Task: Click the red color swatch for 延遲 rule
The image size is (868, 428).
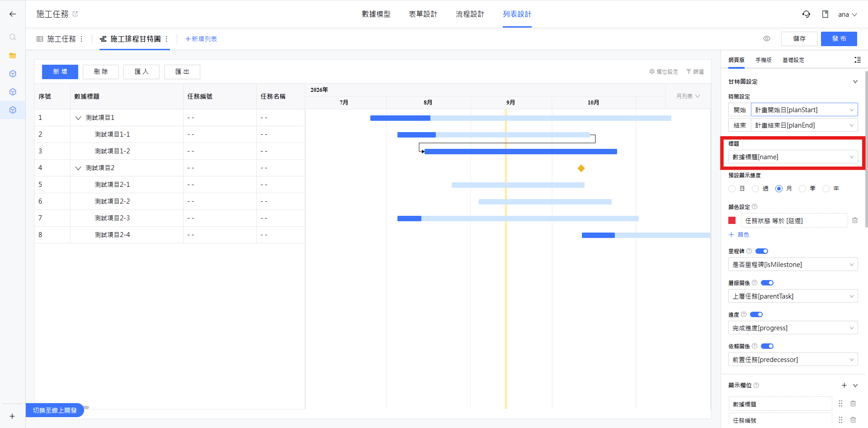Action: pyautogui.click(x=732, y=220)
